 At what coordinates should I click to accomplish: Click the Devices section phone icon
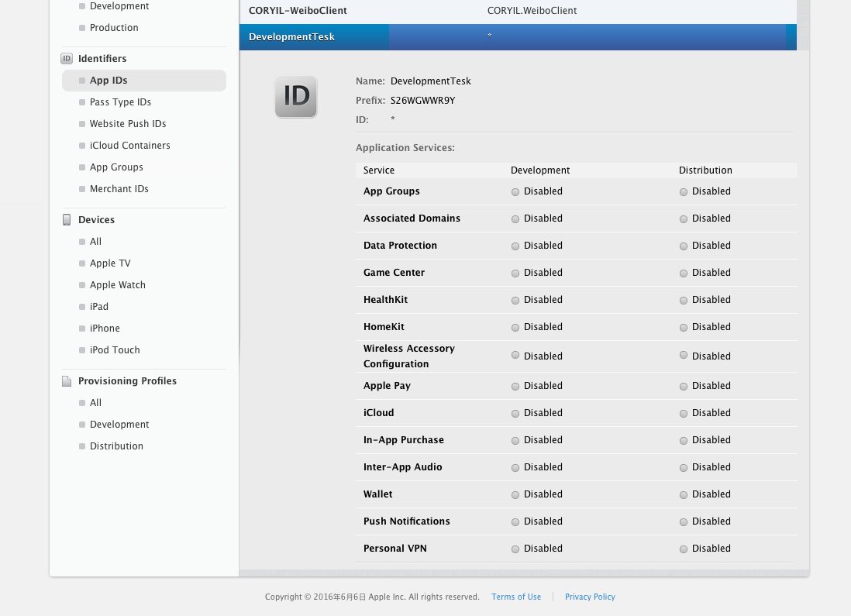[67, 220]
